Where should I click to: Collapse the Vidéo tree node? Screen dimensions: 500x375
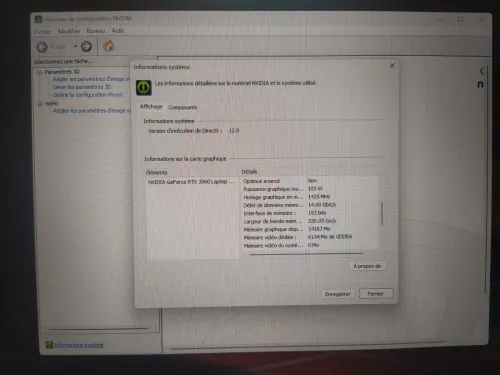pyautogui.click(x=40, y=104)
